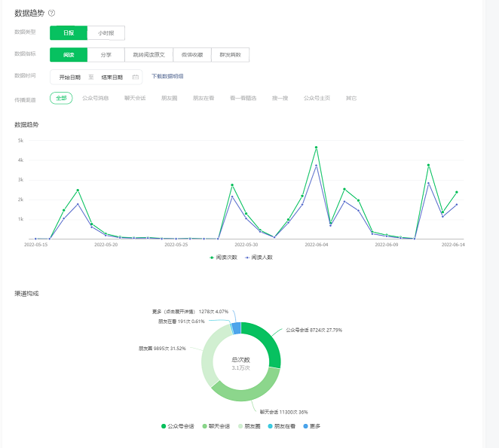499x448 pixels.
Task: Choose the 分享 metric option
Action: click(106, 55)
